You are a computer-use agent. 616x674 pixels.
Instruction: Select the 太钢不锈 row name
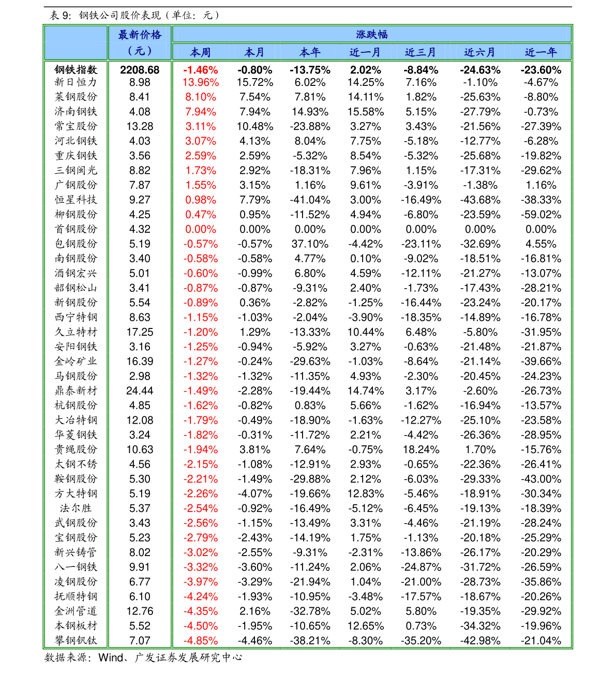[76, 464]
